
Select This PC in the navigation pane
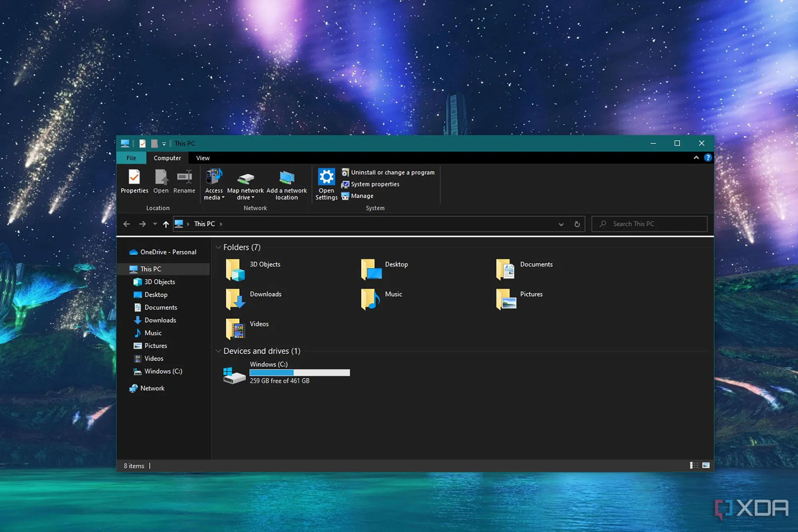164,269
